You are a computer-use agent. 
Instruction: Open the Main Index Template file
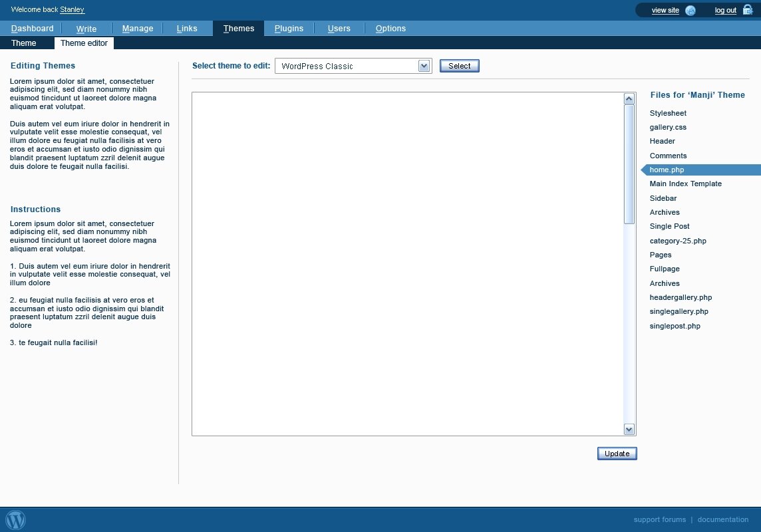pos(685,184)
